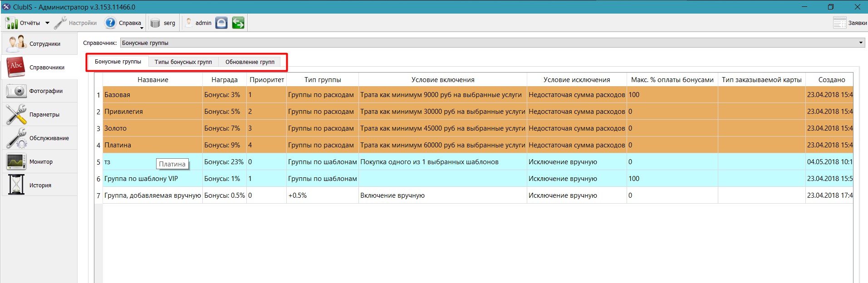Click Макс. % оплаты бонусами header
The image size is (868, 283).
point(672,80)
